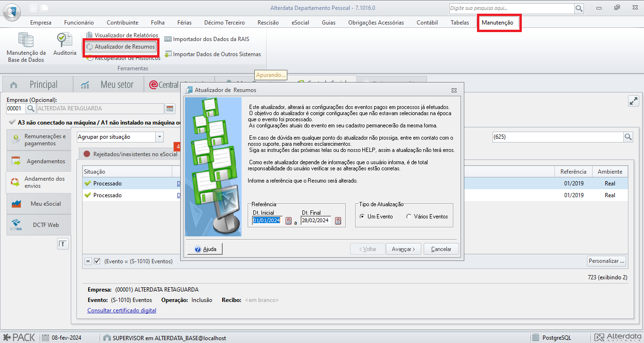The image size is (644, 343).
Task: Select the first Processado row
Action: [355, 184]
